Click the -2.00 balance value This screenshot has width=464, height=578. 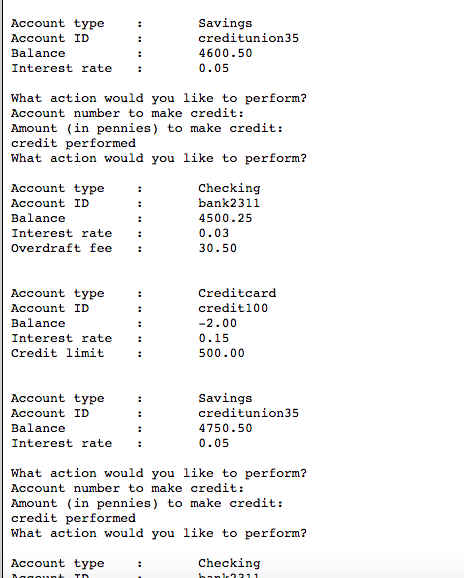click(217, 323)
